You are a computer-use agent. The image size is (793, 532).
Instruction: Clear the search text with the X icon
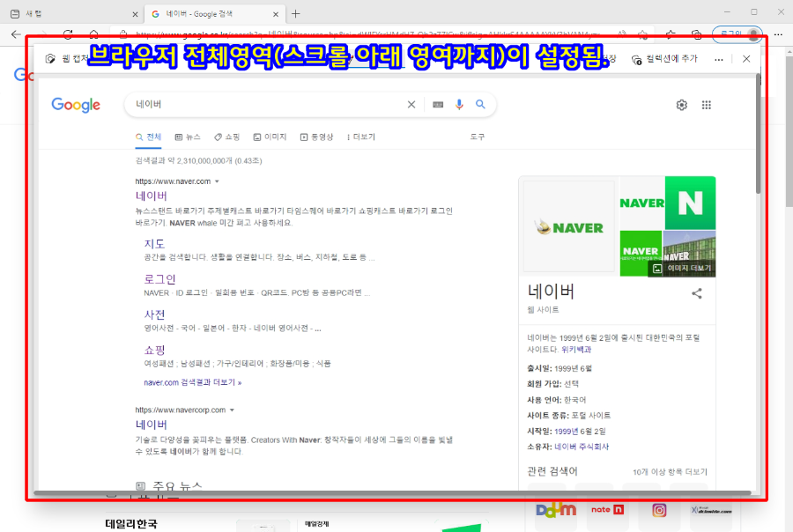[411, 104]
